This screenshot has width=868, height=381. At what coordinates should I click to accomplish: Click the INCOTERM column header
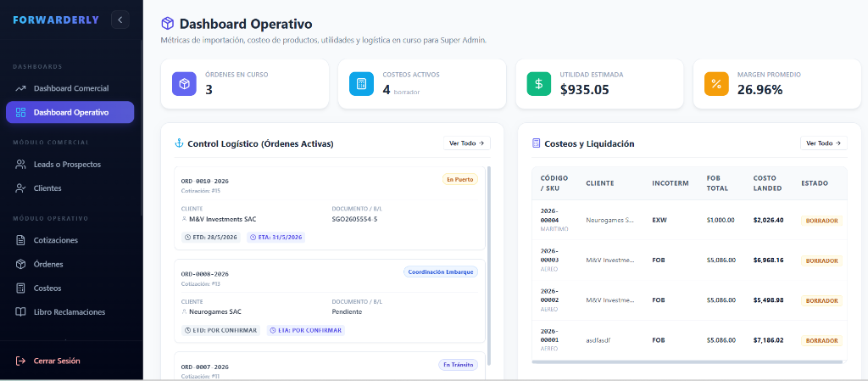670,183
